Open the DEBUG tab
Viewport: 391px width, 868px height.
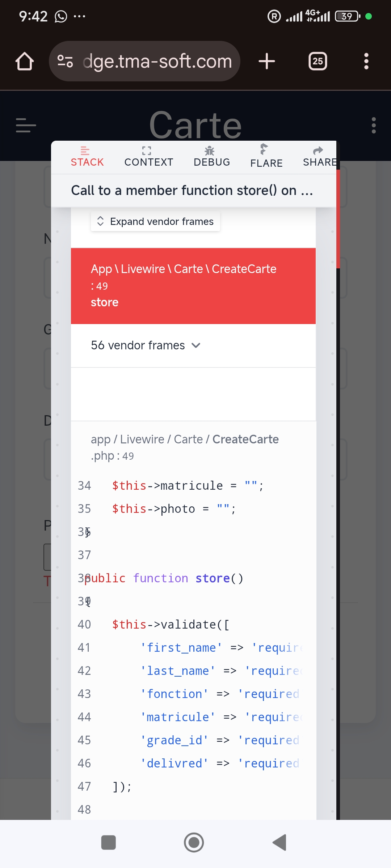[212, 157]
